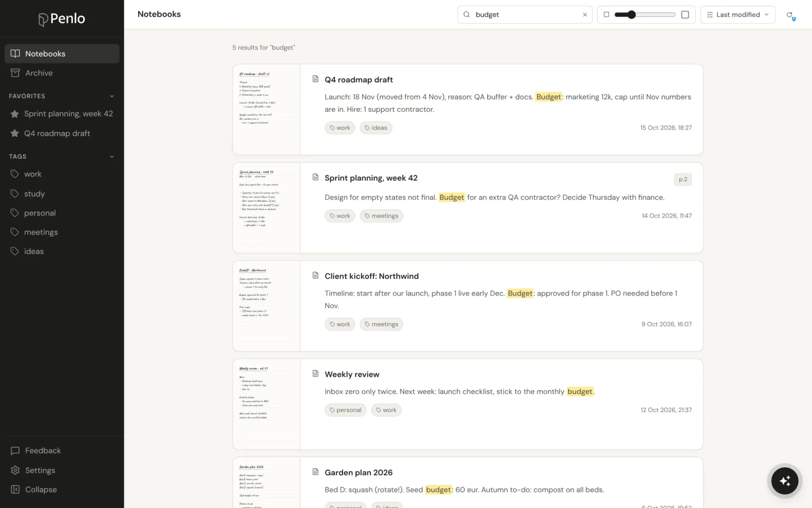Open favorite Sprint planning, week 42
This screenshot has width=812, height=508.
(62, 114)
